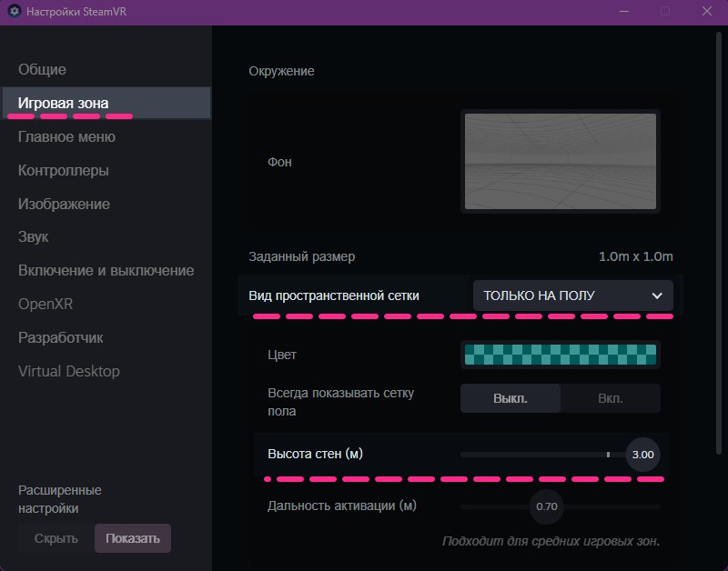This screenshot has height=571, width=728.
Task: Go to the Звук section
Action: pyautogui.click(x=34, y=237)
